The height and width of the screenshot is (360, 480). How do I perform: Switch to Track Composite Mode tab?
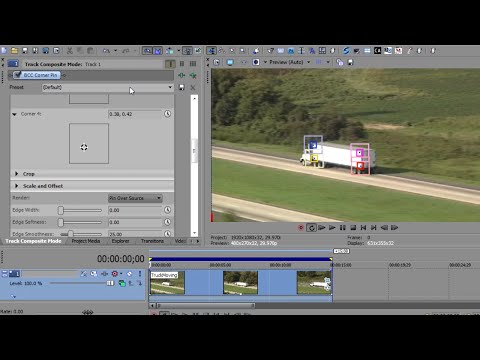pyautogui.click(x=33, y=241)
